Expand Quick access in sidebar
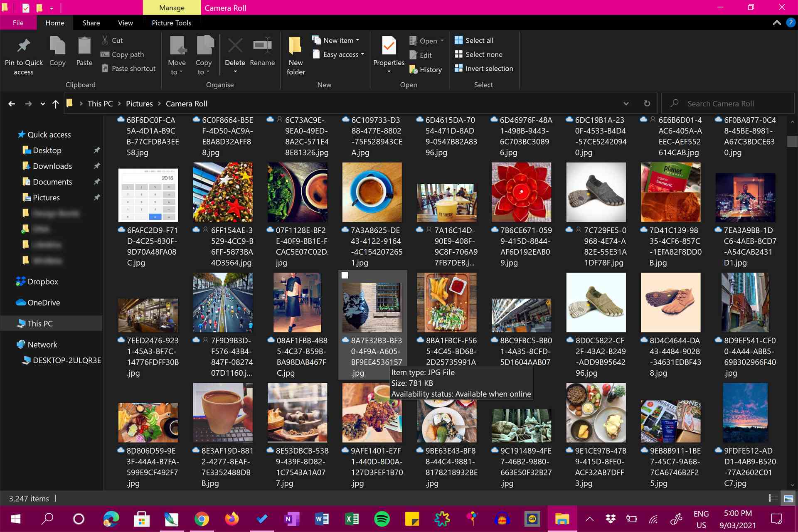 point(9,134)
